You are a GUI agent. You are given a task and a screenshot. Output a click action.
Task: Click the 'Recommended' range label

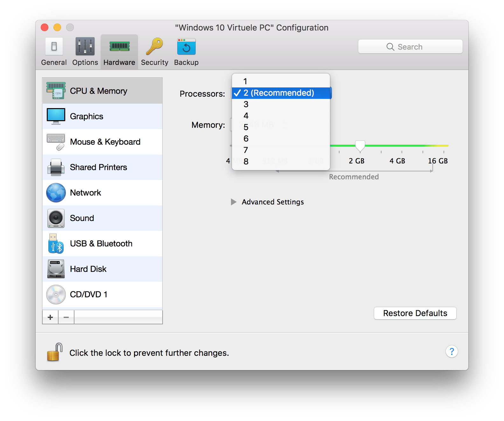tap(354, 177)
